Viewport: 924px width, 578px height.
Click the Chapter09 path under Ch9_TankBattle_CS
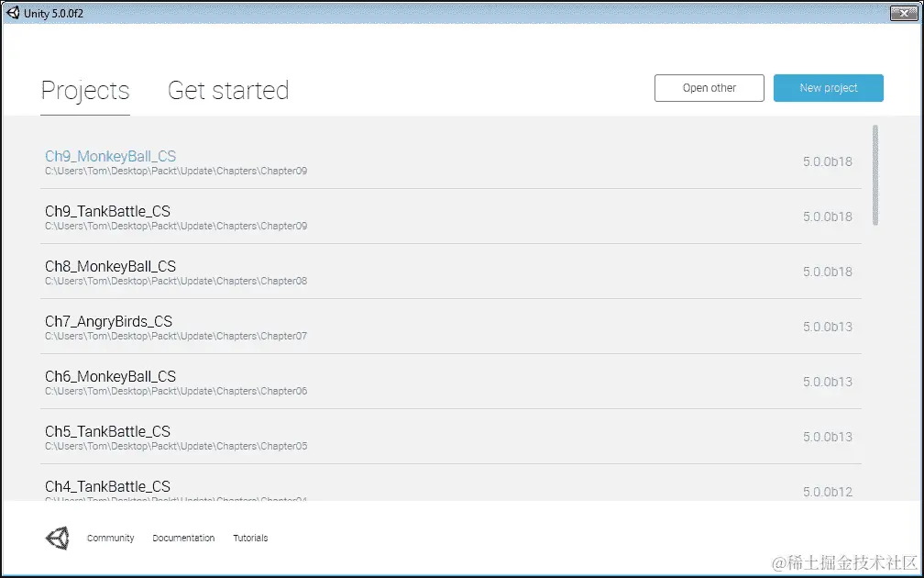176,226
